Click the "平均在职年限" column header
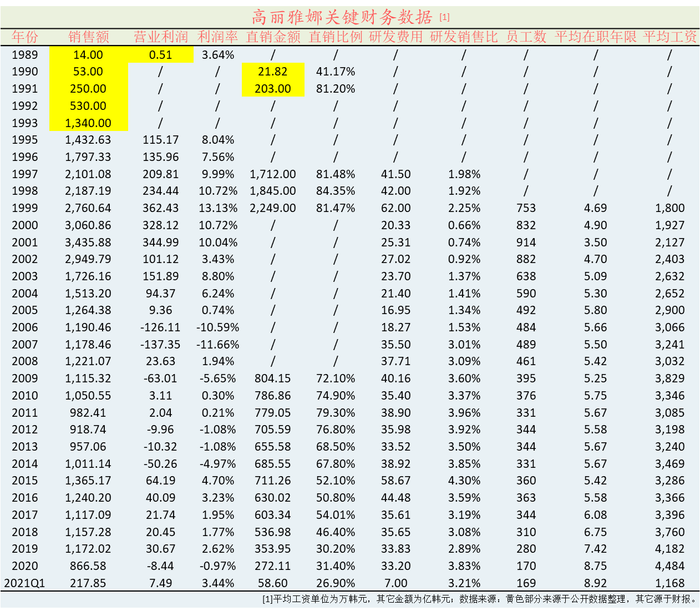700x611 pixels. coord(596,37)
